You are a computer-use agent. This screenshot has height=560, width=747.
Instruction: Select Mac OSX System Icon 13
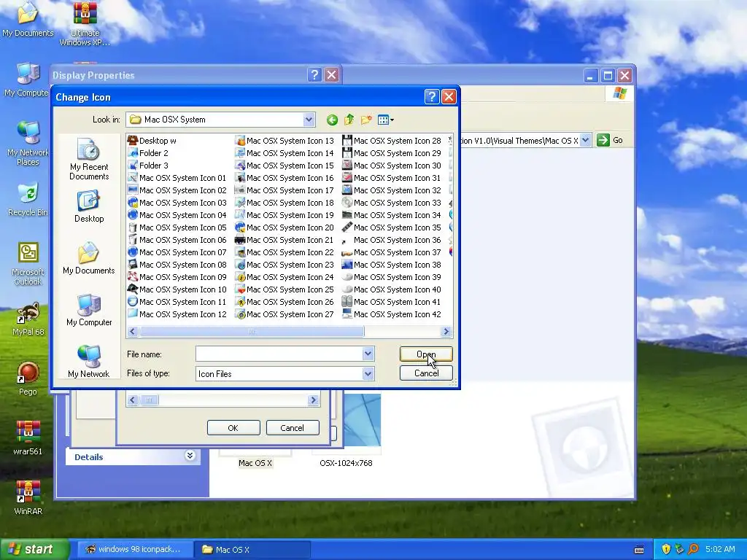(285, 141)
